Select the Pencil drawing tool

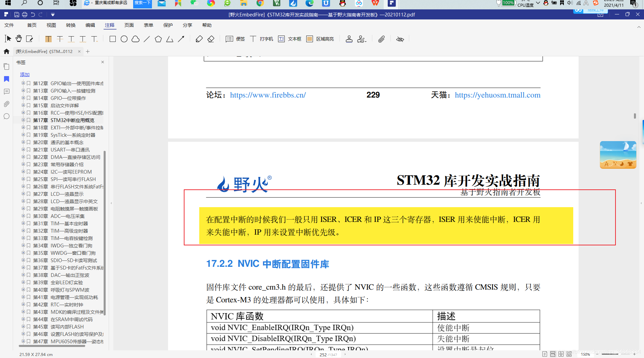199,39
